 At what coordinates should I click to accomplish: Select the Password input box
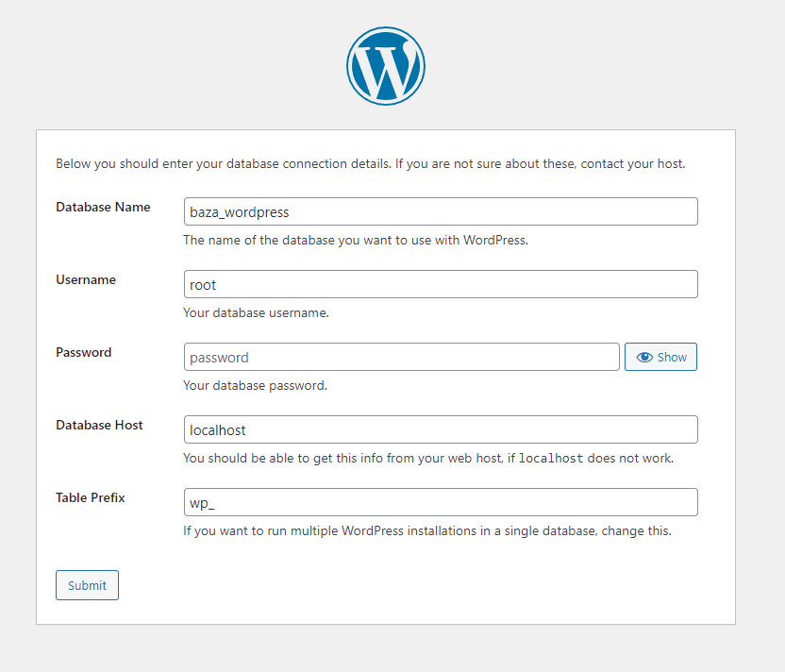(401, 357)
